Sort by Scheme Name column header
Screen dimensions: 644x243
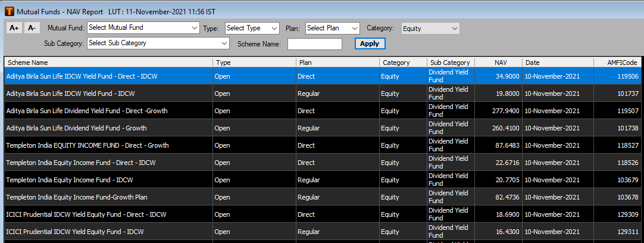pyautogui.click(x=108, y=63)
